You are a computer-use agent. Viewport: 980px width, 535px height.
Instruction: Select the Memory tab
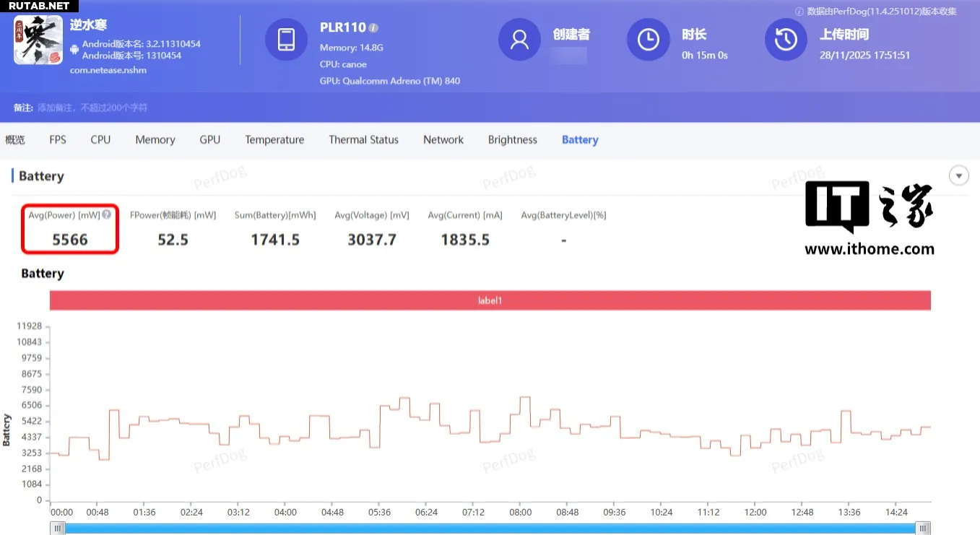[155, 139]
